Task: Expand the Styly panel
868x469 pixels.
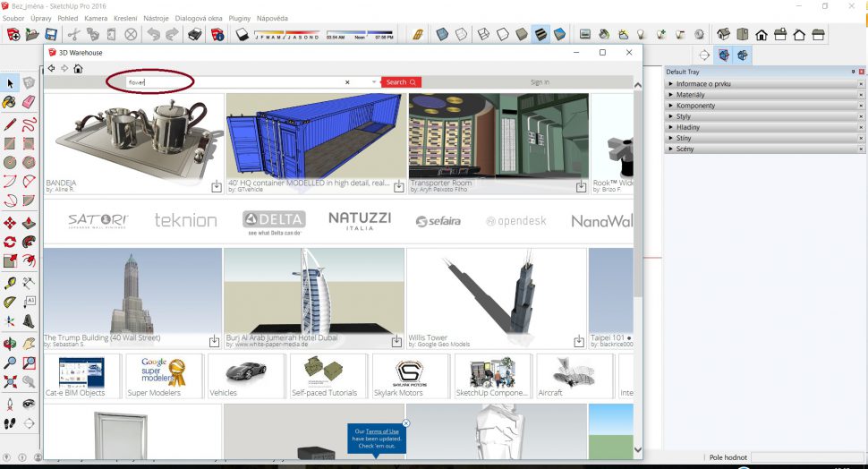Action: coord(764,116)
